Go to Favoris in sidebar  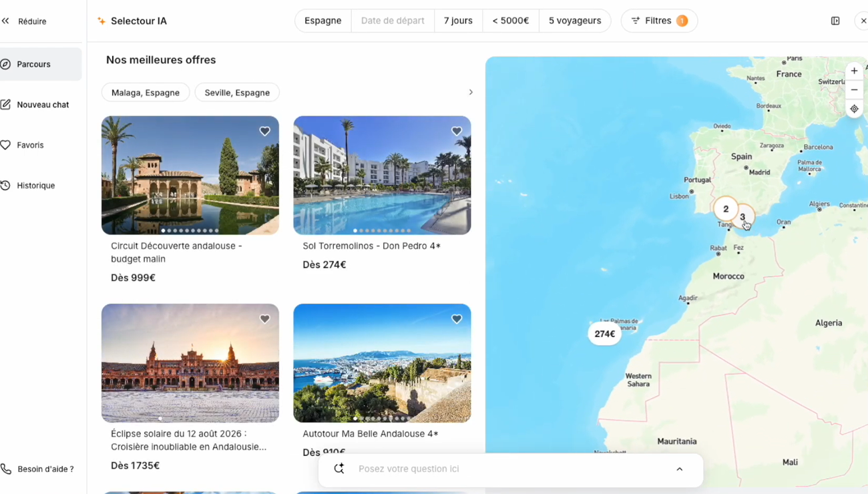click(30, 145)
